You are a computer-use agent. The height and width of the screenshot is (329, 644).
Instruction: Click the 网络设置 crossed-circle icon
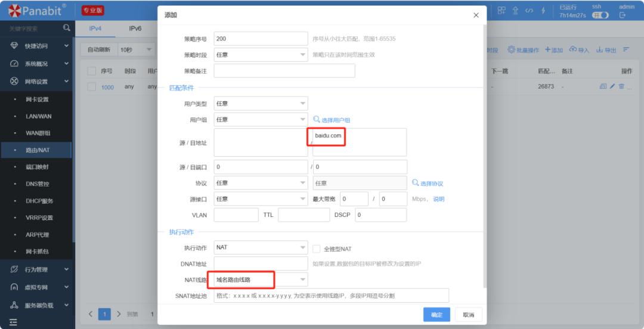14,81
